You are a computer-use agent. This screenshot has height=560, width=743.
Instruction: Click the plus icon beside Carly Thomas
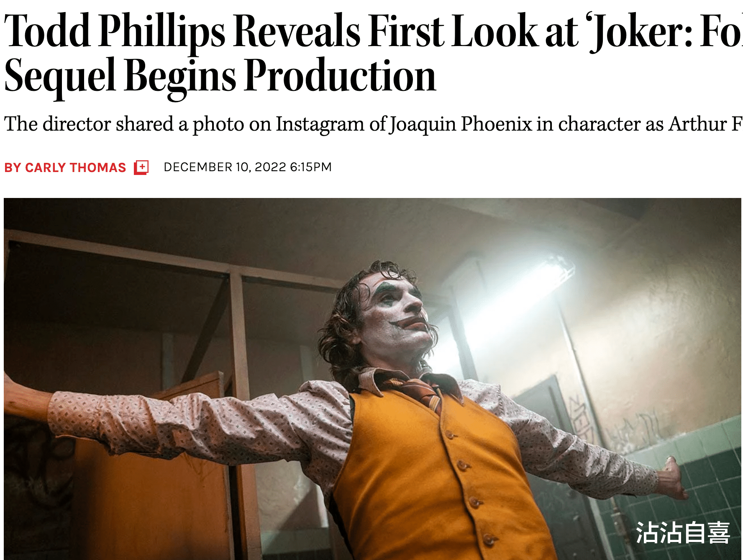pyautogui.click(x=141, y=167)
